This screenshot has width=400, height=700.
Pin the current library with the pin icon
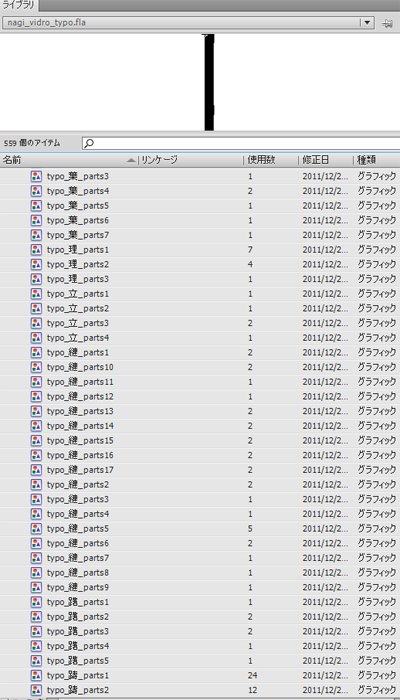tap(387, 23)
